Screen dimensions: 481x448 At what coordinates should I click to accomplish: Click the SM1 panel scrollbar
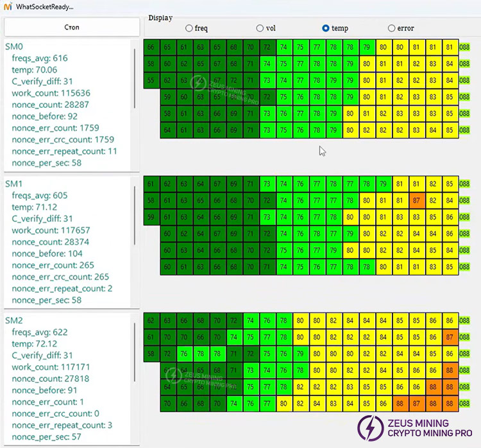[135, 216]
